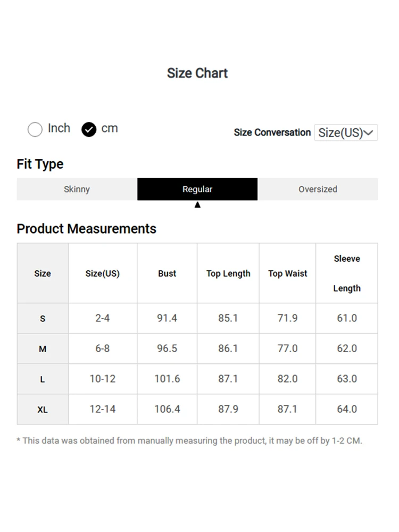Switch to the Regular fit tab
Viewport: 399px width, 532px height.
click(197, 189)
